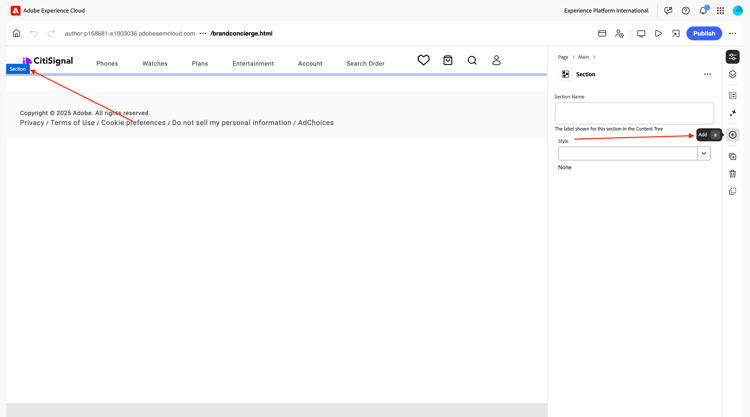The image size is (750, 417).
Task: Open the Plans menu item
Action: [200, 63]
